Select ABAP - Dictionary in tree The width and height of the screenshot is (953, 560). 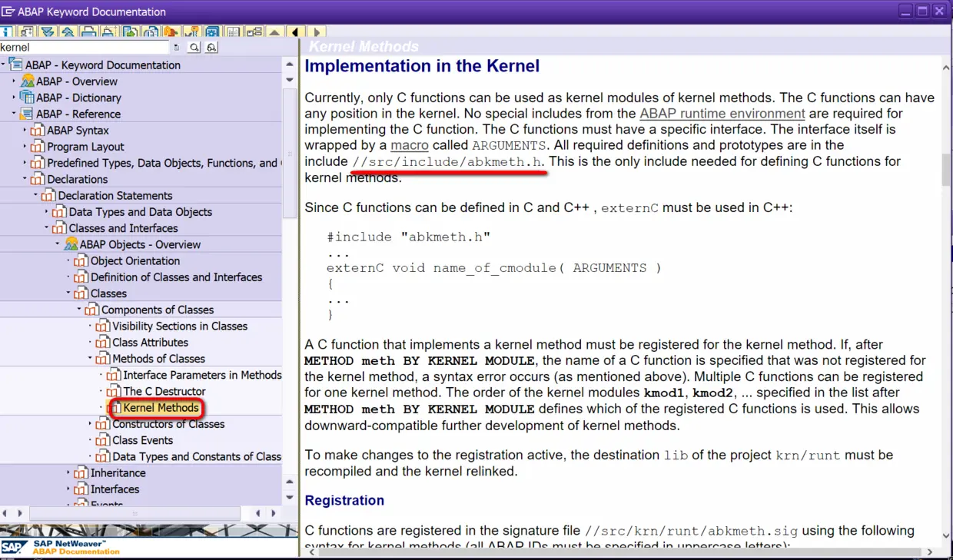pos(78,98)
